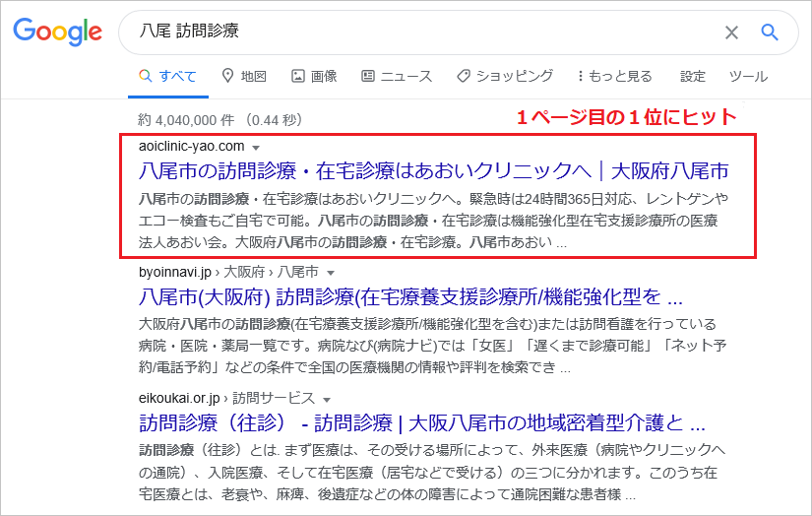Open result 八尾市の訪問診療・在宅診療はあおいクリニックへ
Screen dimensions: 812x516
(x=433, y=171)
